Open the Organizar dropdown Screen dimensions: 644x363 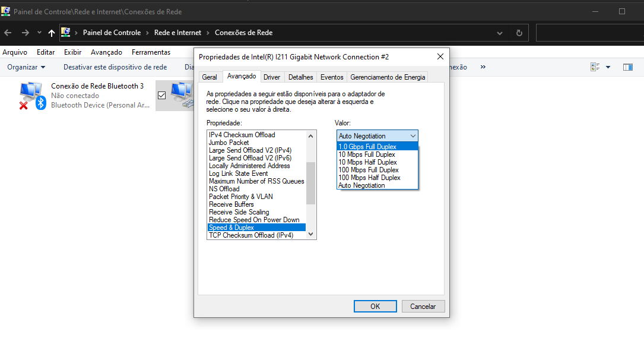click(x=26, y=67)
